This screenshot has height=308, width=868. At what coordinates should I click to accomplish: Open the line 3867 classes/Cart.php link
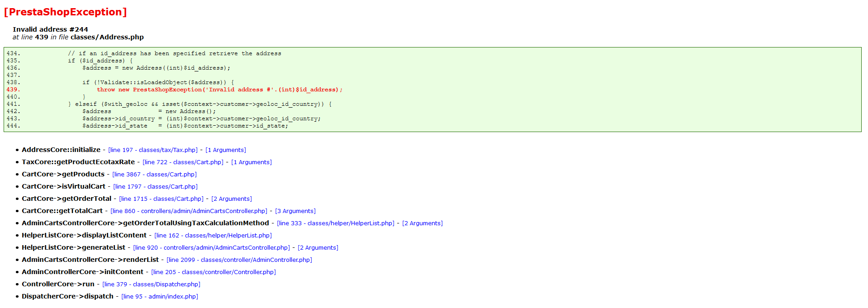[155, 175]
